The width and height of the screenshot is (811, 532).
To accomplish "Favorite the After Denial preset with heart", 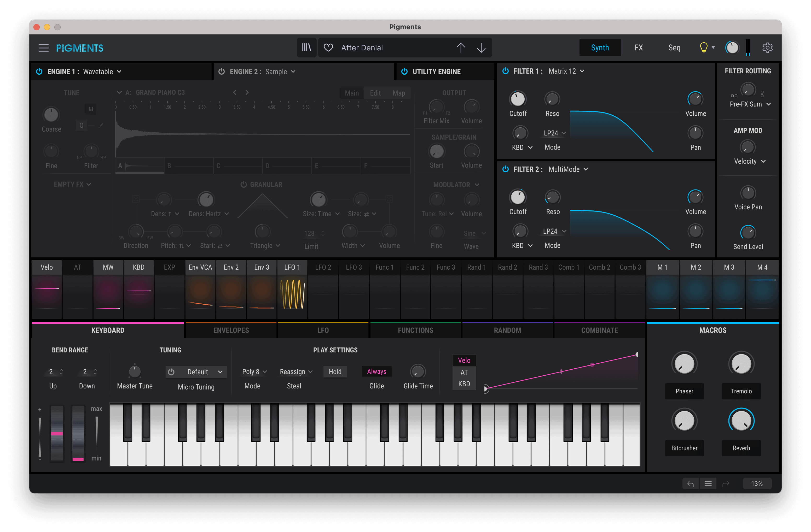I will [328, 48].
